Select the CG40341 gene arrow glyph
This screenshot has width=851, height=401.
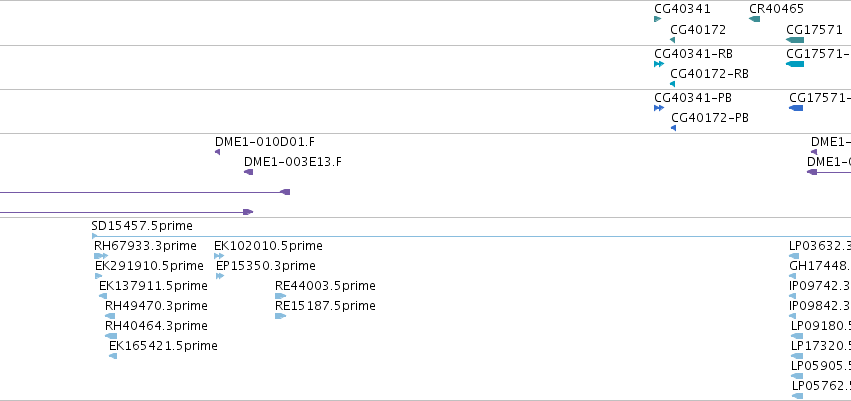coord(657,19)
